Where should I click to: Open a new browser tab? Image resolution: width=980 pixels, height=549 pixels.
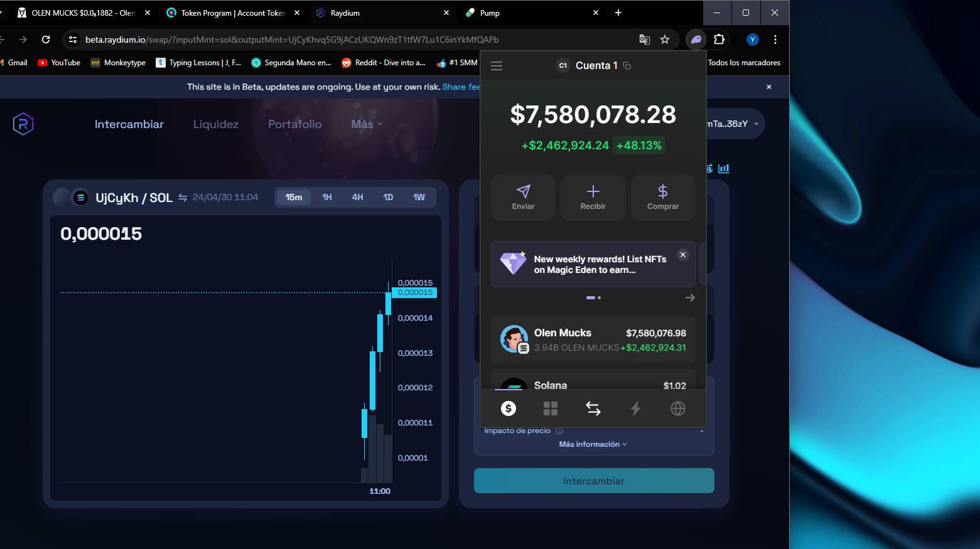(x=618, y=13)
